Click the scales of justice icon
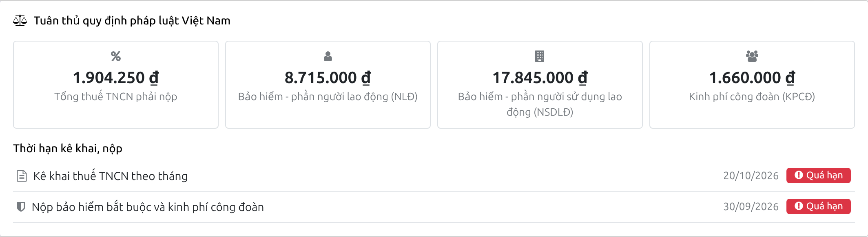Viewport: 868px width, 237px height. [x=20, y=21]
